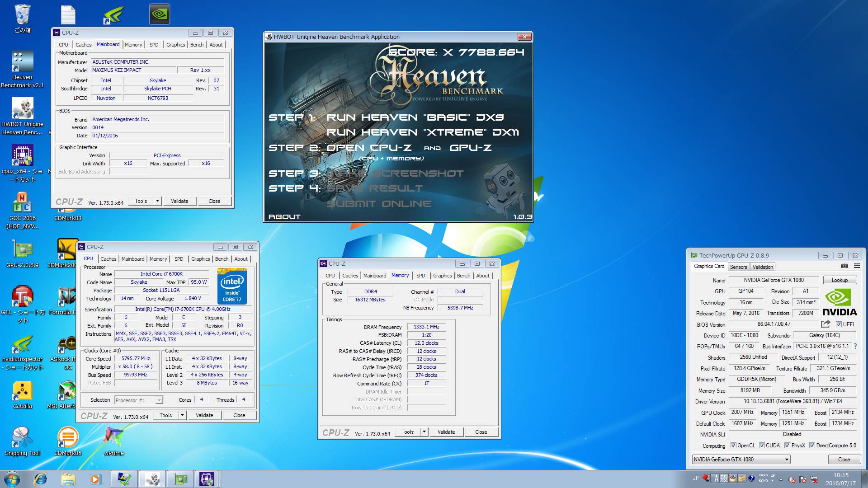Switch to CPU-Z taskbar icon
This screenshot has height=488, width=868.
(x=207, y=479)
